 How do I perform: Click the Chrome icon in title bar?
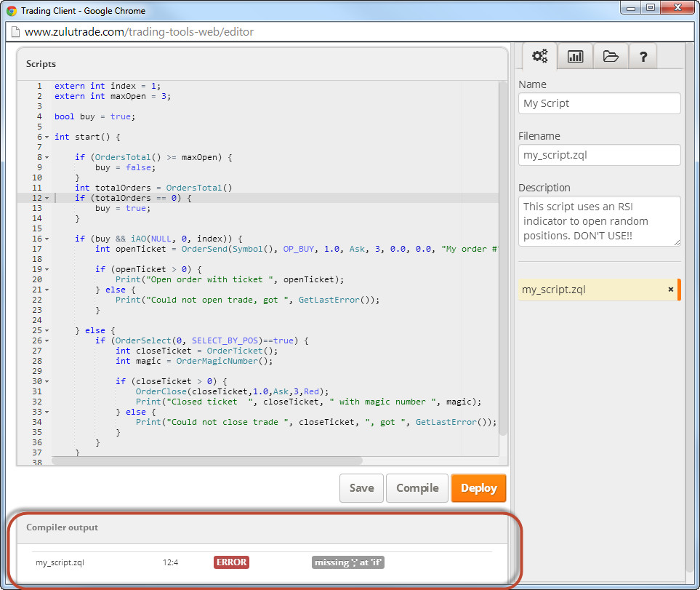point(12,11)
